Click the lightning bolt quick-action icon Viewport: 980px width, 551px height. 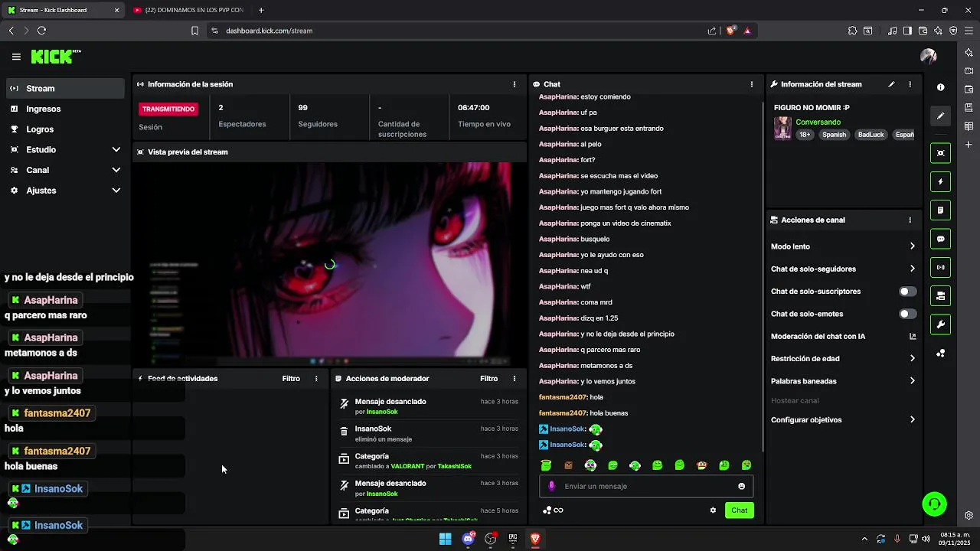coord(940,181)
